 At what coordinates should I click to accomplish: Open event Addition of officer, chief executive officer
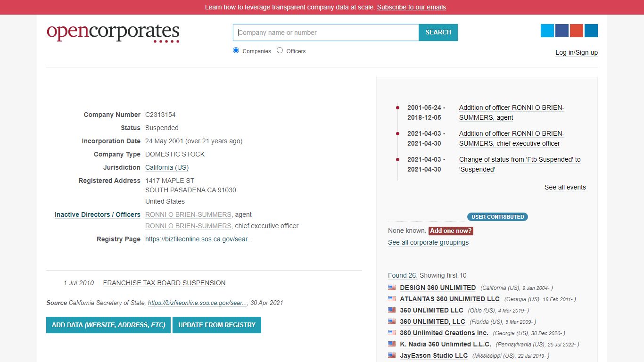[x=512, y=139]
